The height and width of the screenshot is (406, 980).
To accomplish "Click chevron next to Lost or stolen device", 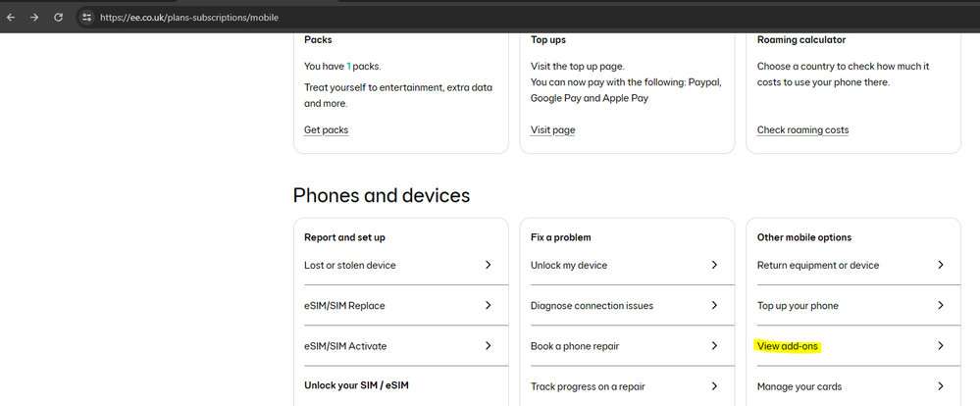I will (488, 265).
